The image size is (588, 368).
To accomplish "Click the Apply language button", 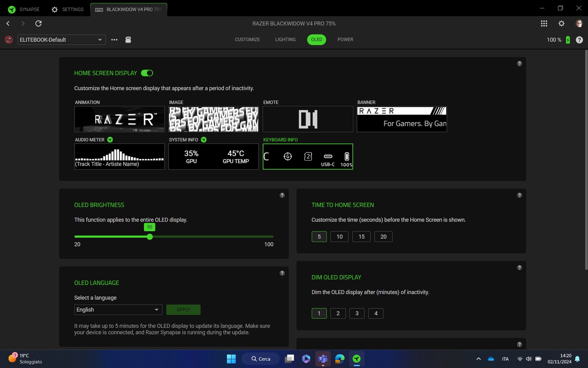I will pyautogui.click(x=183, y=309).
